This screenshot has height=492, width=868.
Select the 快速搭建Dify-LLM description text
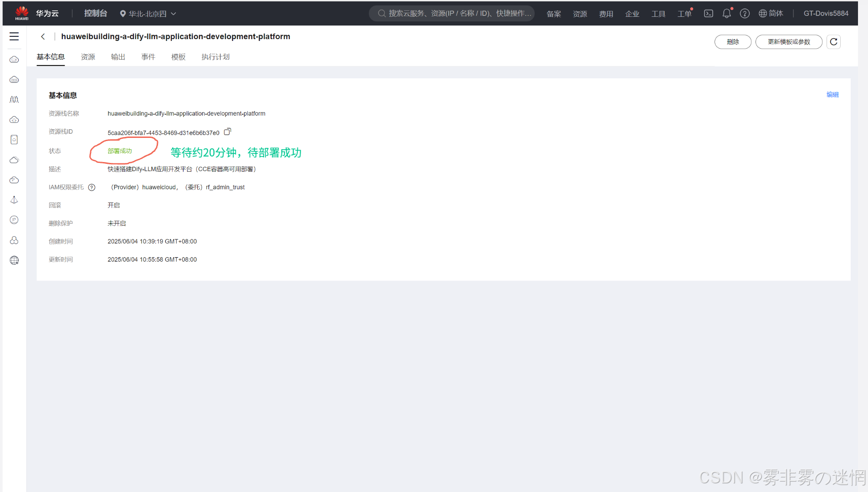[x=182, y=169]
